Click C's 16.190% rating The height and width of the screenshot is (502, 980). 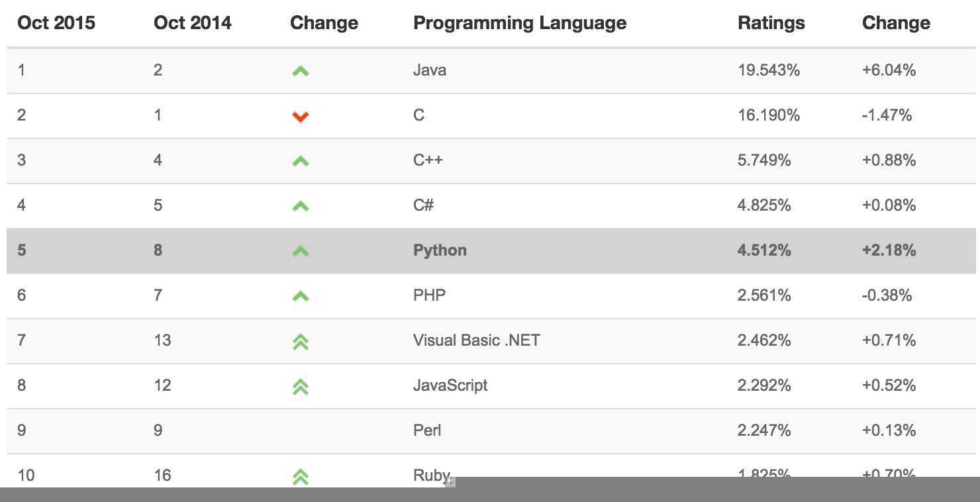769,115
